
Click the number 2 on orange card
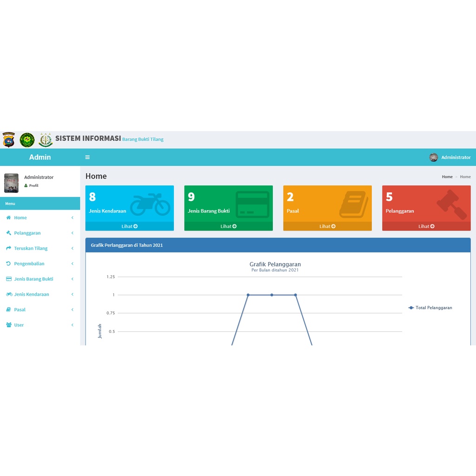290,197
